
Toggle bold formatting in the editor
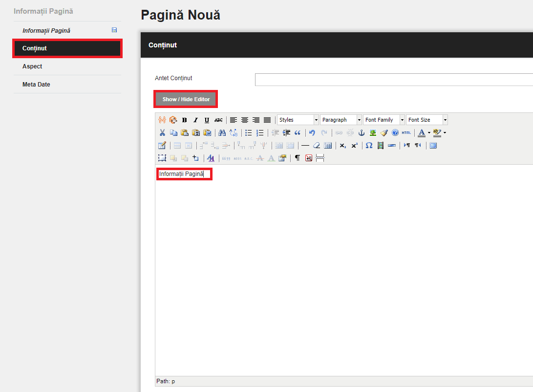[184, 120]
